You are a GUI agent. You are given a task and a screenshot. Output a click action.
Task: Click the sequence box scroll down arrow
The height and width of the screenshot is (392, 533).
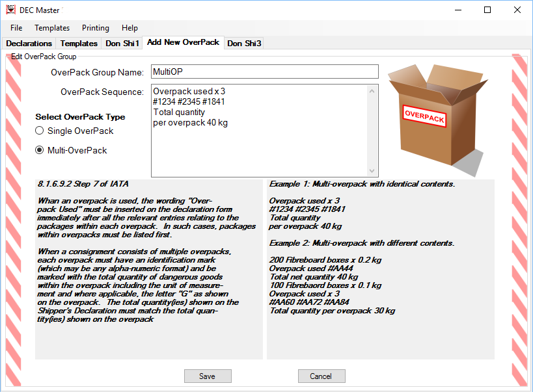tap(372, 170)
